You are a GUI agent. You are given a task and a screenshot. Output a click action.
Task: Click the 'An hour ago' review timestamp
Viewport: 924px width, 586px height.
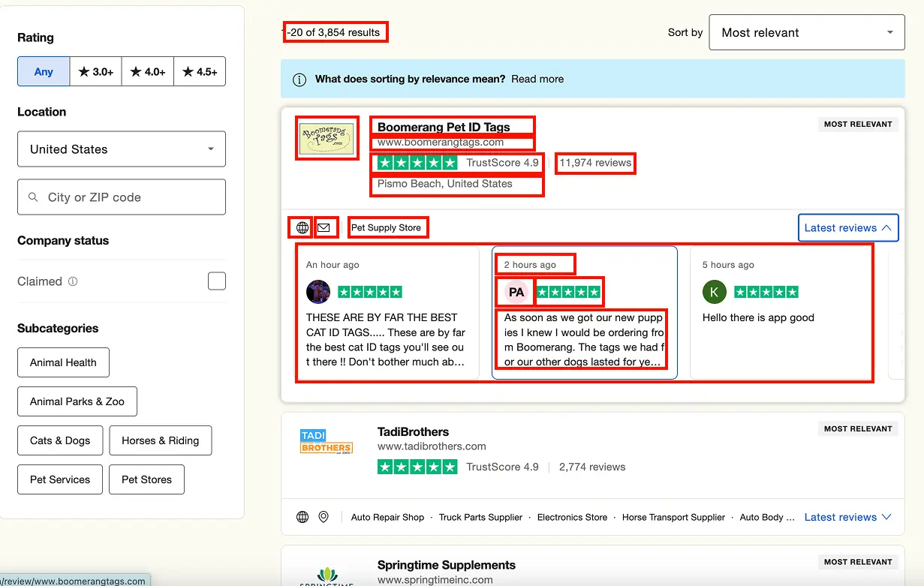(333, 265)
